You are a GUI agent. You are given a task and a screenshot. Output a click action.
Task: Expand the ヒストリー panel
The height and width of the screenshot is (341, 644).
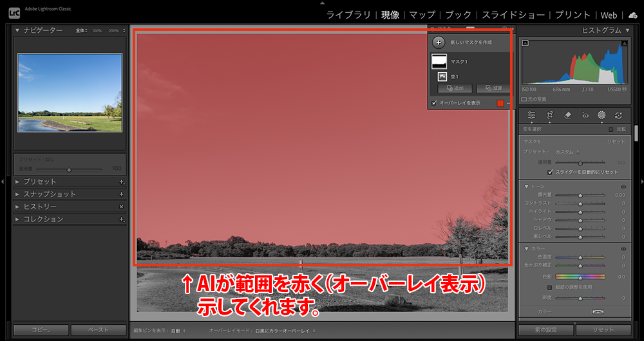[17, 207]
